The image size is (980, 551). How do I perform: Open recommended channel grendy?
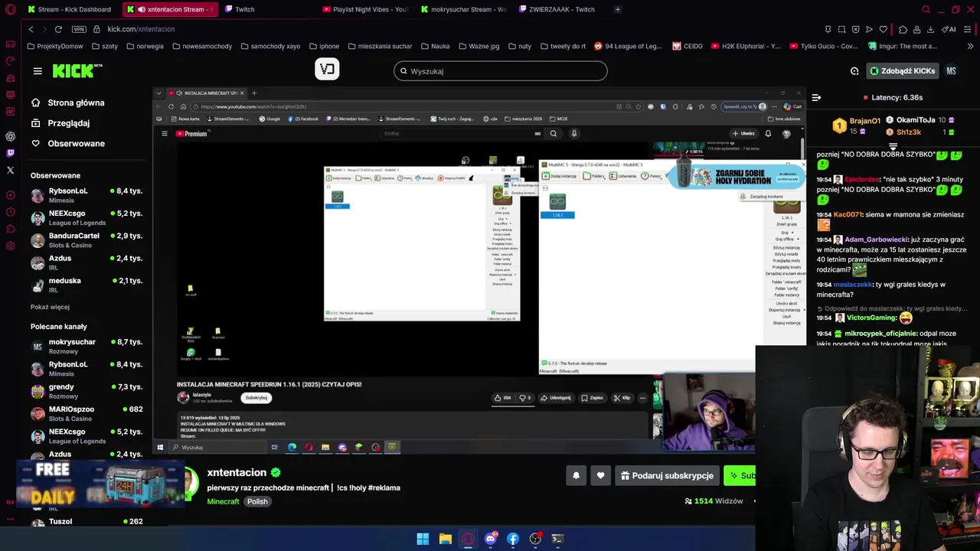(x=87, y=391)
